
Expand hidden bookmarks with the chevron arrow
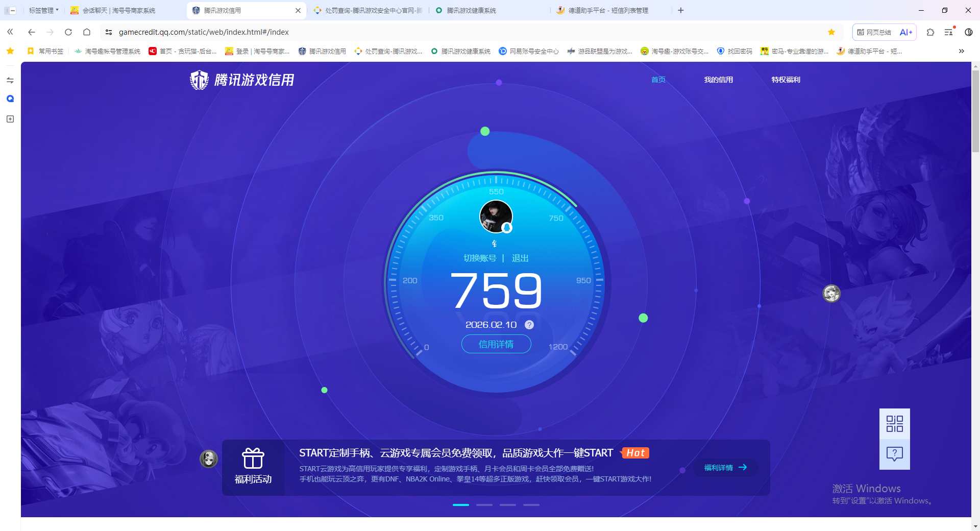(x=962, y=51)
